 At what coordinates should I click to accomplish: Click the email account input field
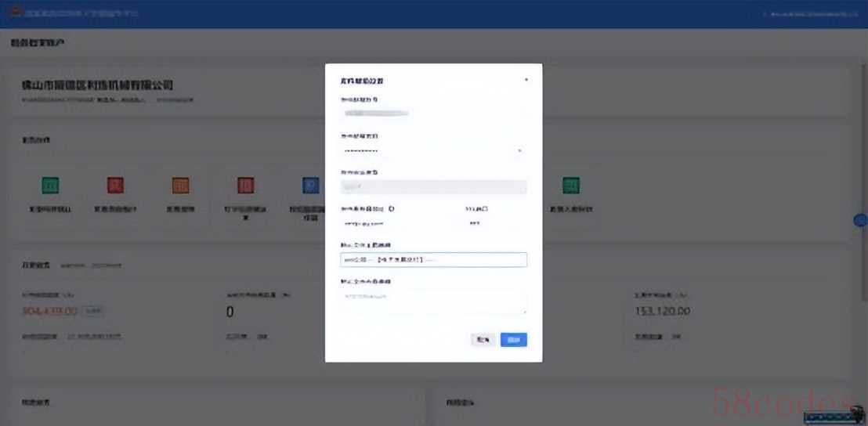point(432,114)
